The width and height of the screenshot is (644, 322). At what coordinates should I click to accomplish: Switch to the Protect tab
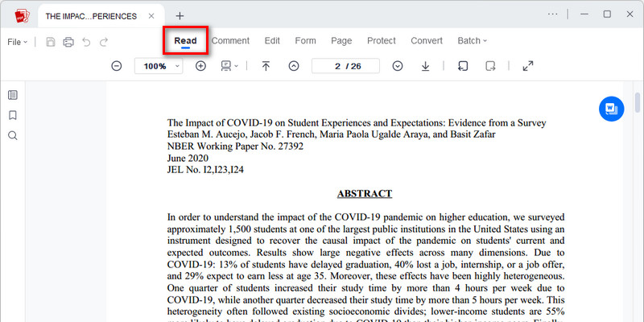coord(381,41)
